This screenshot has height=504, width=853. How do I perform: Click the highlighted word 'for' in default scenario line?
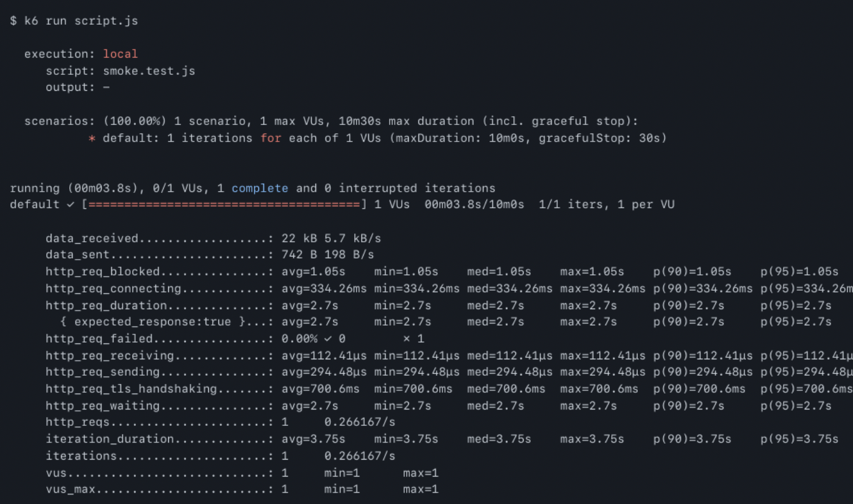pos(270,138)
